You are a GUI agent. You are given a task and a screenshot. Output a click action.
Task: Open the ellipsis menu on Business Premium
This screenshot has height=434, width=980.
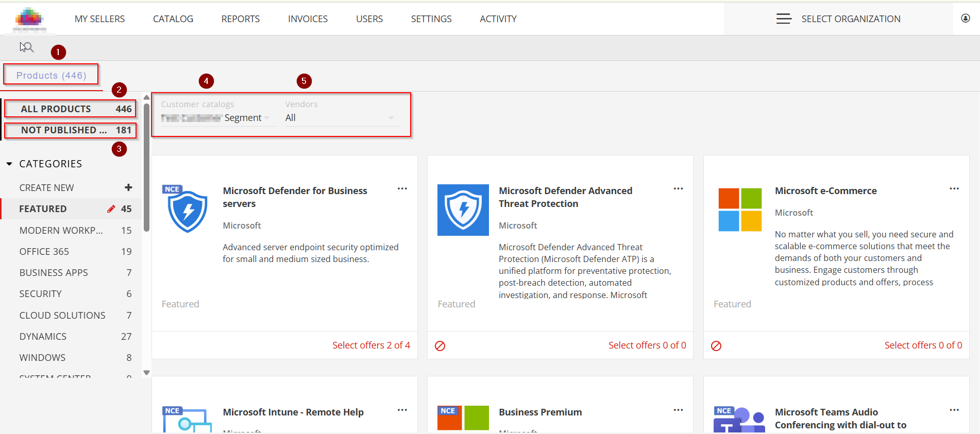click(678, 410)
